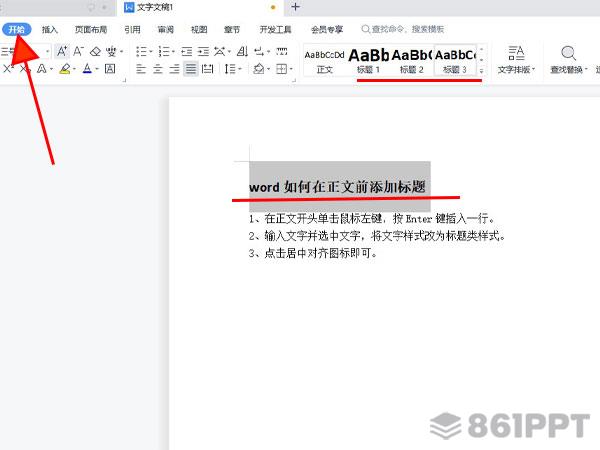600x450 pixels.
Task: Increase font size with the A+ icon
Action: click(62, 51)
